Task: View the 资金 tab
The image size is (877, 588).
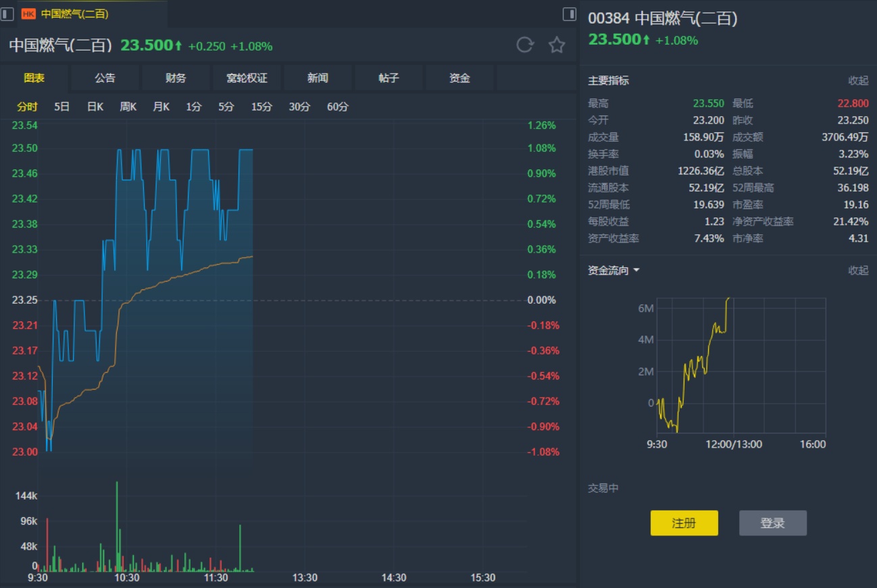Action: pyautogui.click(x=460, y=78)
